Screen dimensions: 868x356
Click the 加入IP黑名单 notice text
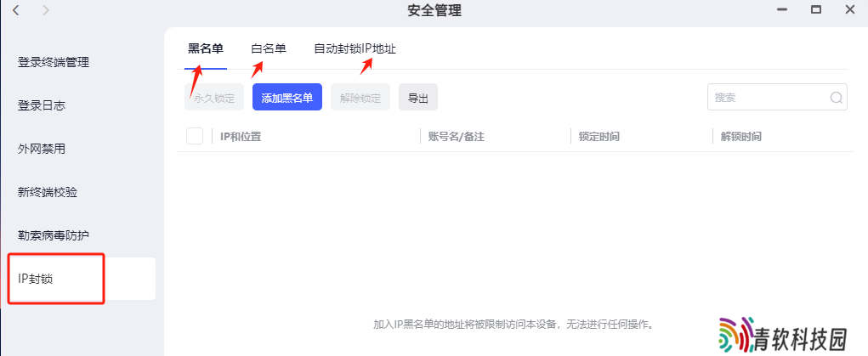click(x=513, y=324)
